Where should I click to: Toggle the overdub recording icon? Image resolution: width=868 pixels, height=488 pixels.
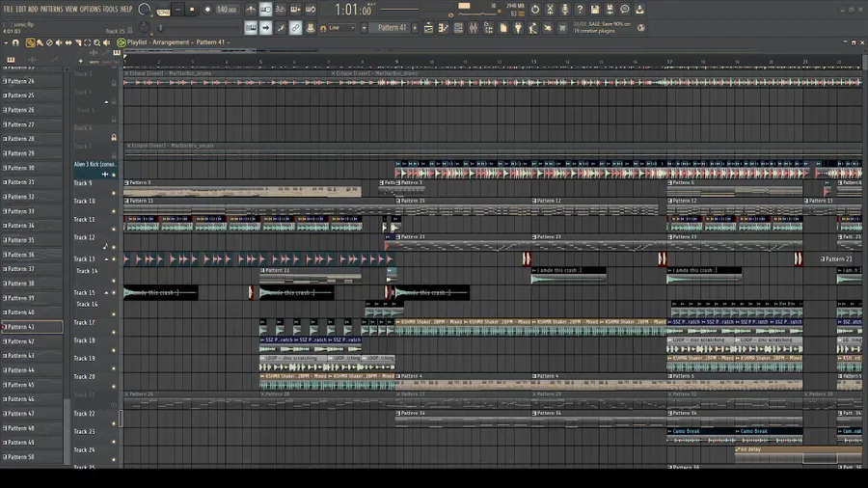(296, 10)
